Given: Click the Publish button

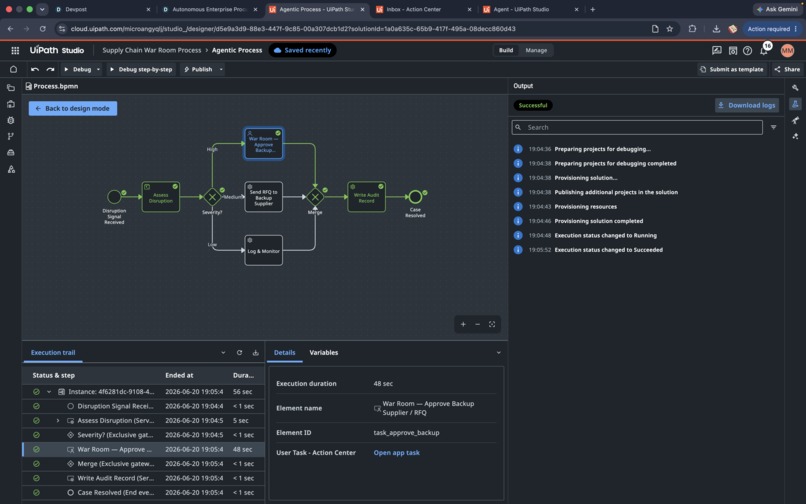Looking at the screenshot, I should [x=198, y=69].
